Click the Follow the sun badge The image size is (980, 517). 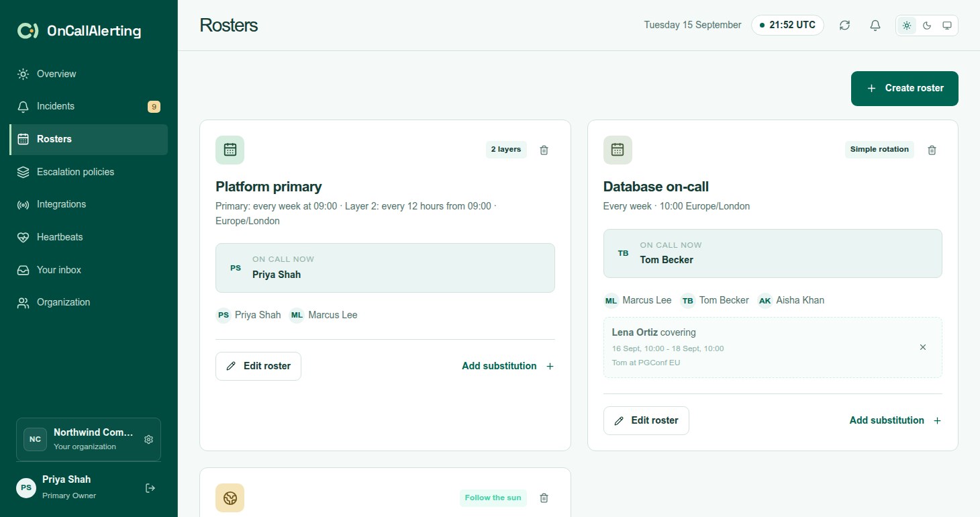[493, 498]
